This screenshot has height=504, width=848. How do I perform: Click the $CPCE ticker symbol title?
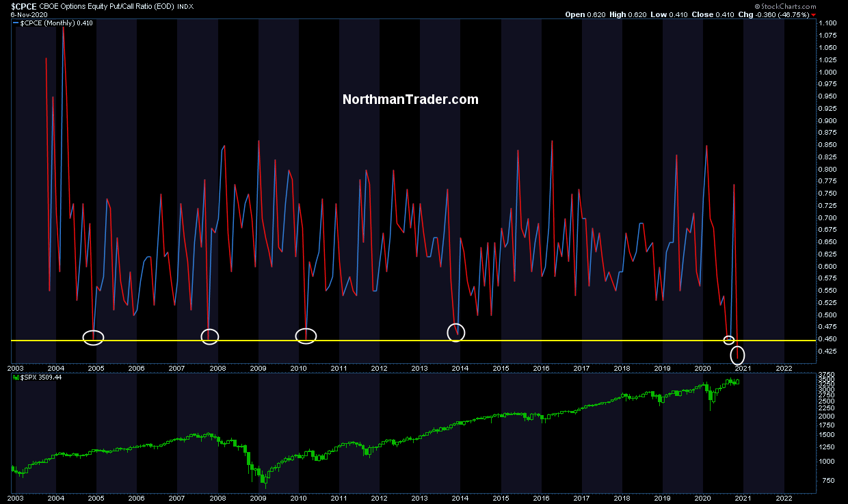tap(24, 5)
